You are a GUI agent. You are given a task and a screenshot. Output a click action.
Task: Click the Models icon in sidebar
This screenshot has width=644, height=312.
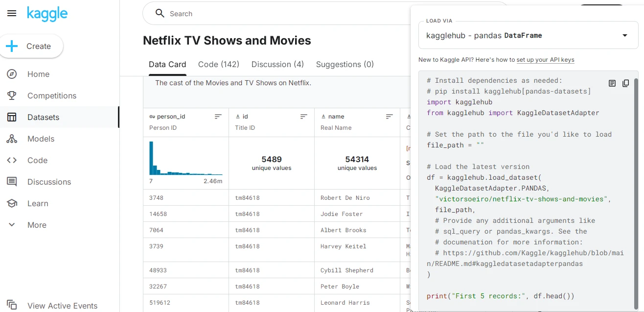coord(12,139)
